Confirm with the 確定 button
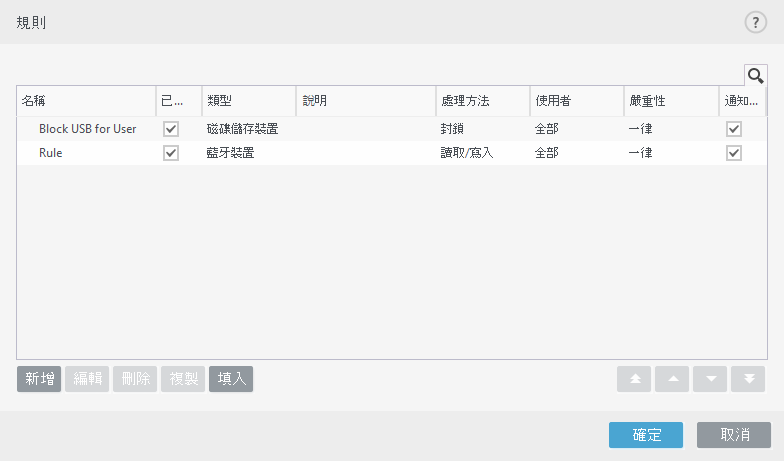The height and width of the screenshot is (461, 784). click(x=646, y=435)
